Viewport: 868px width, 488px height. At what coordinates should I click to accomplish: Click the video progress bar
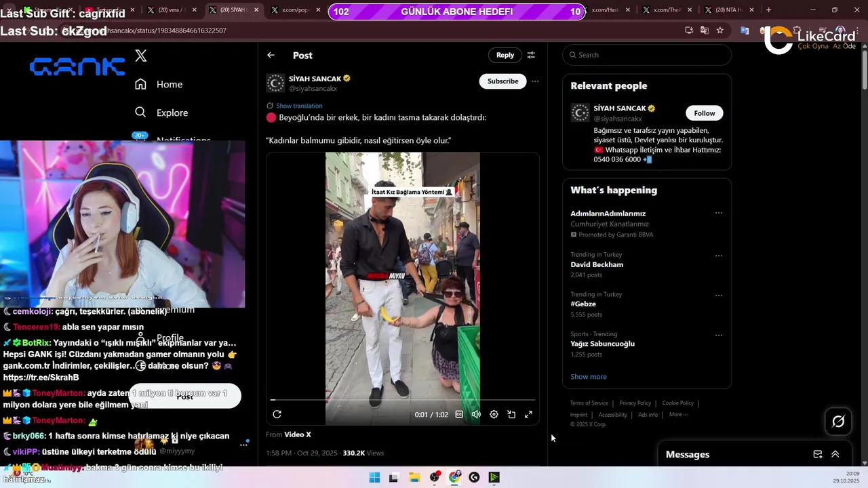[x=403, y=400]
